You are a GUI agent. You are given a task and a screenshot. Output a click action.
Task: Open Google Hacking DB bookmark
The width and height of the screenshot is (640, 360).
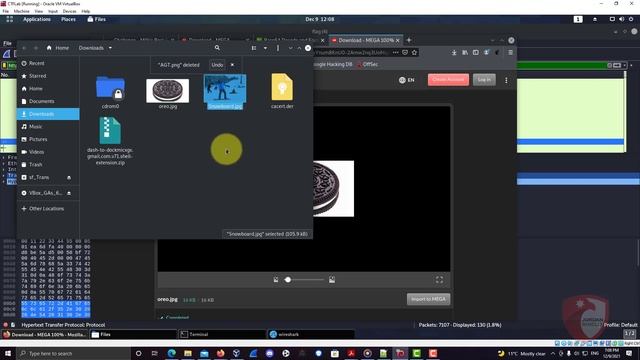click(x=332, y=64)
